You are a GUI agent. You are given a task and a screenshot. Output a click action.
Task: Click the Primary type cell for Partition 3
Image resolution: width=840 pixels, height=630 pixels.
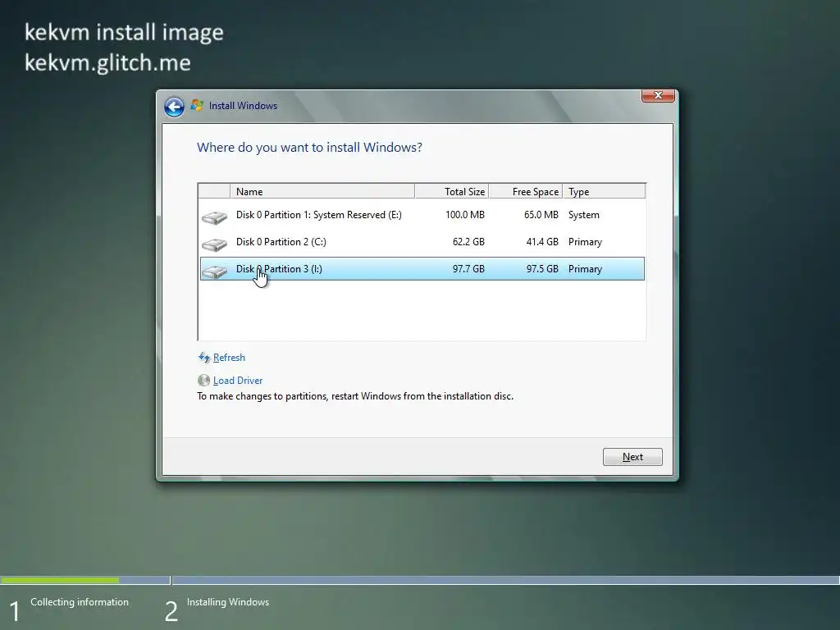click(x=585, y=269)
